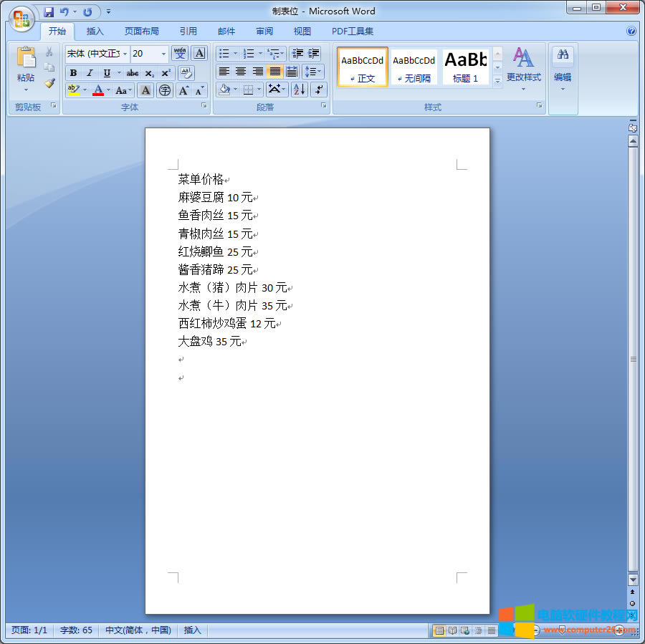Switch to the 插入 ribbon tab
This screenshot has width=645, height=644.
(x=95, y=31)
